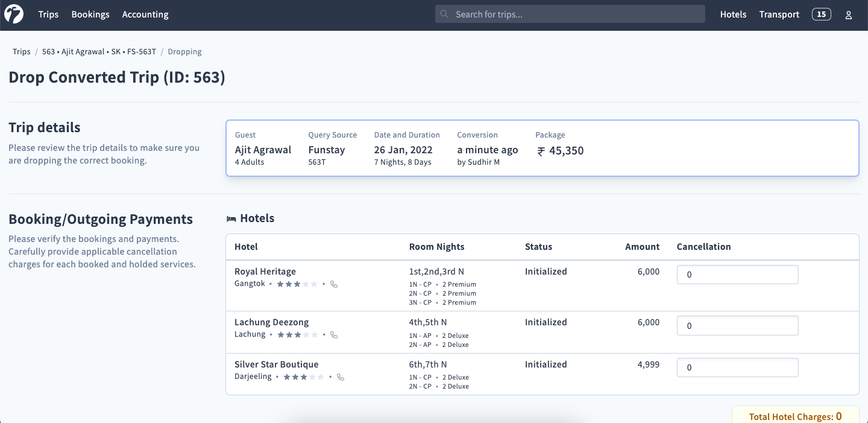
Task: Open the Trips menu
Action: (48, 14)
